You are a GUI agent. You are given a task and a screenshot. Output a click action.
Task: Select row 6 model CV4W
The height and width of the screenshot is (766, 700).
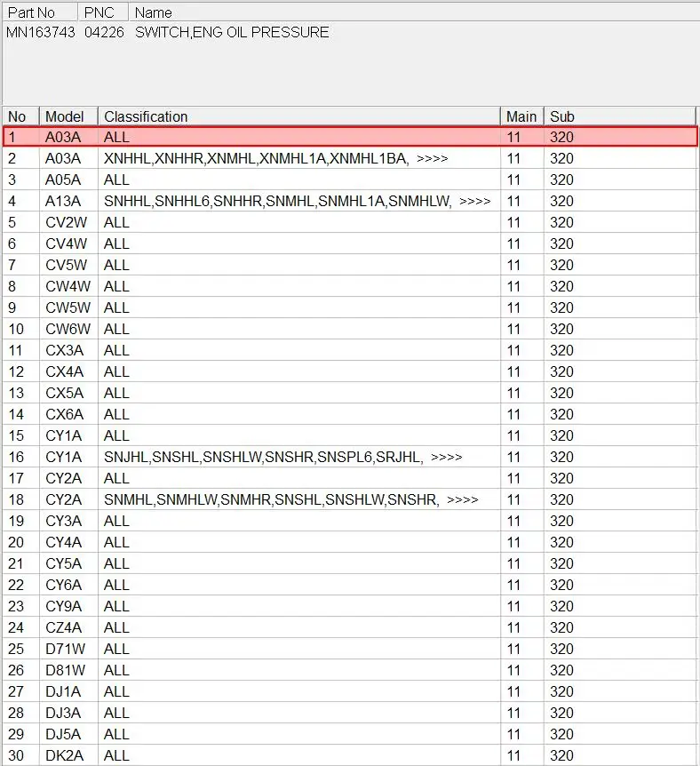click(x=66, y=243)
